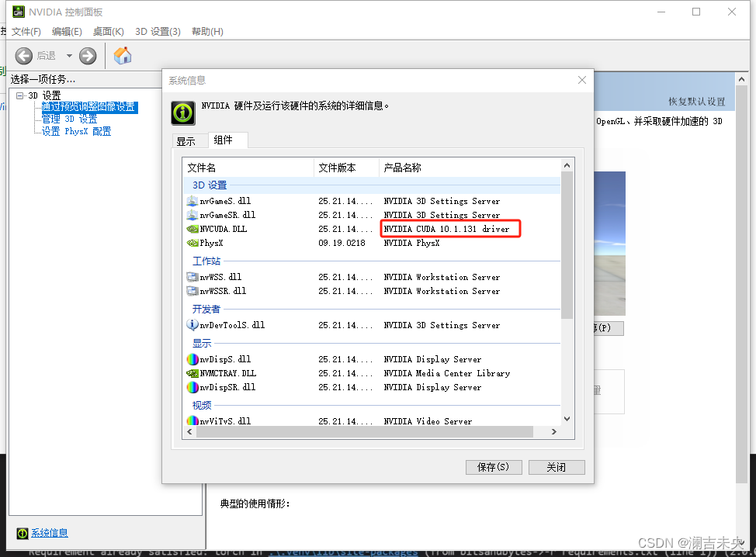Image resolution: width=756 pixels, height=557 pixels.
Task: Click the 产品名称 column header
Action: [470, 168]
